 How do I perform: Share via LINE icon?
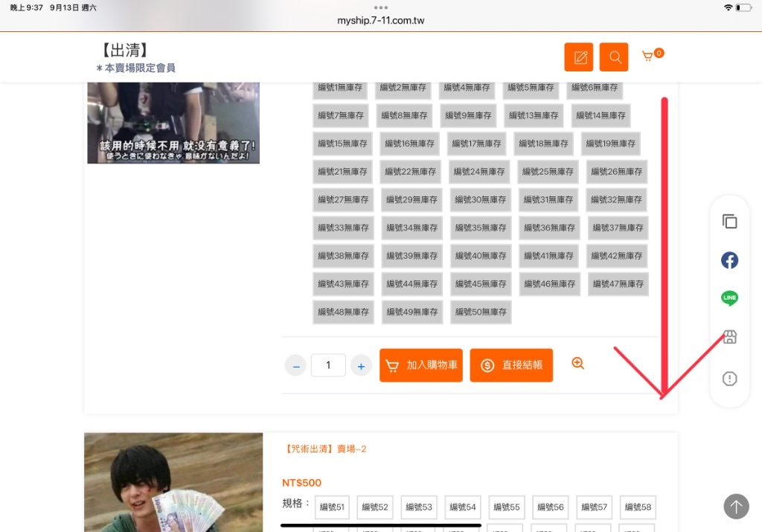coord(730,298)
